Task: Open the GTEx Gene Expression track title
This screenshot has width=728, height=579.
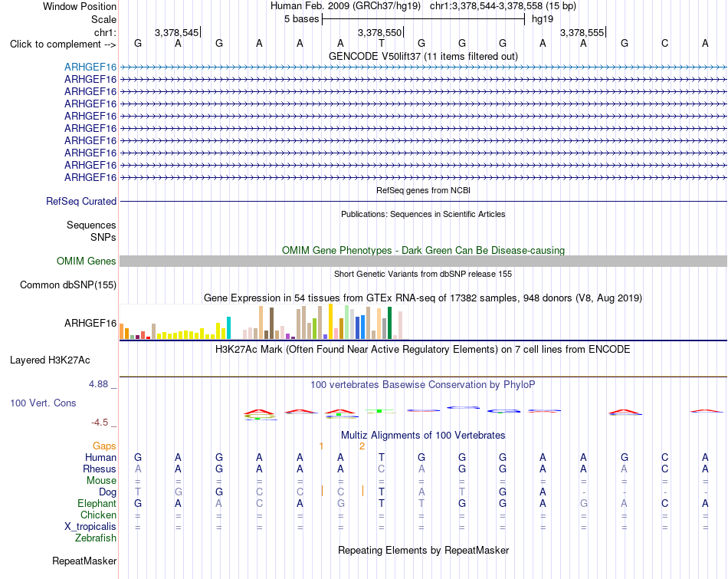Action: coord(423,298)
